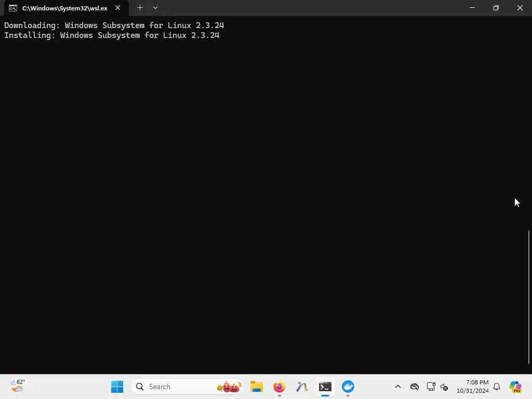532x399 pixels.
Task: Click the pumpkin search highlight icon
Action: click(x=229, y=387)
